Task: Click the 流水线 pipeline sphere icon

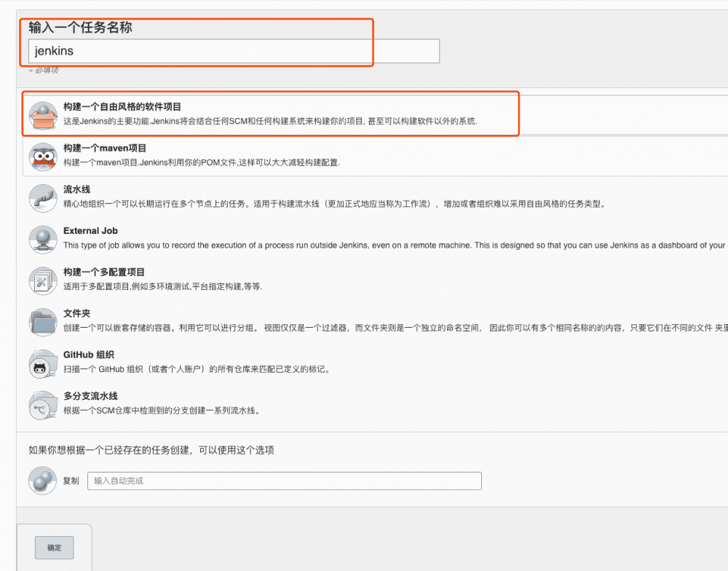Action: (x=42, y=197)
